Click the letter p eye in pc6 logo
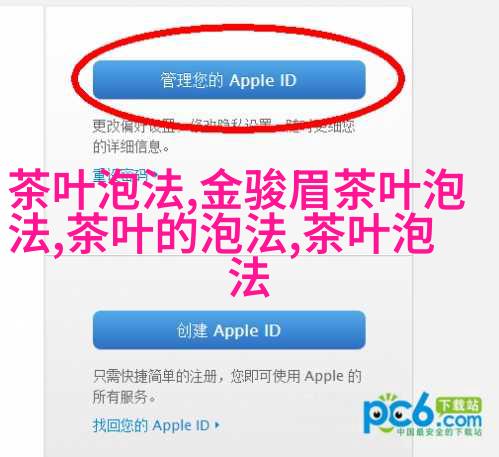The image size is (499, 457). point(377,414)
